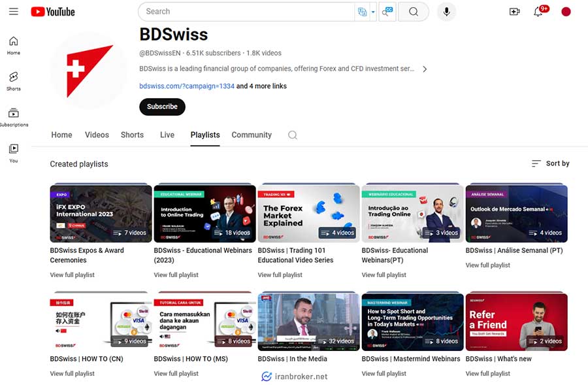Click BDSwiss | Mastermind Webinars title
This screenshot has height=385, width=588.
click(411, 359)
